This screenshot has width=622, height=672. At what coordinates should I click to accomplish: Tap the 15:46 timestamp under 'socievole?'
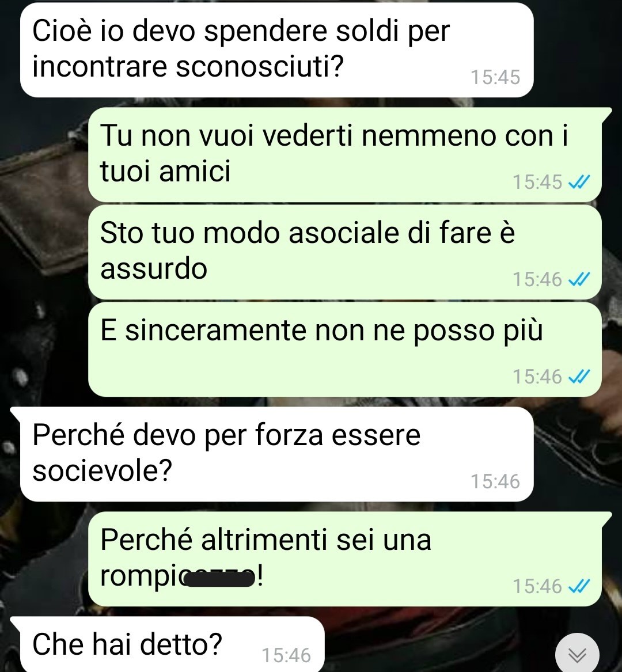click(x=495, y=482)
